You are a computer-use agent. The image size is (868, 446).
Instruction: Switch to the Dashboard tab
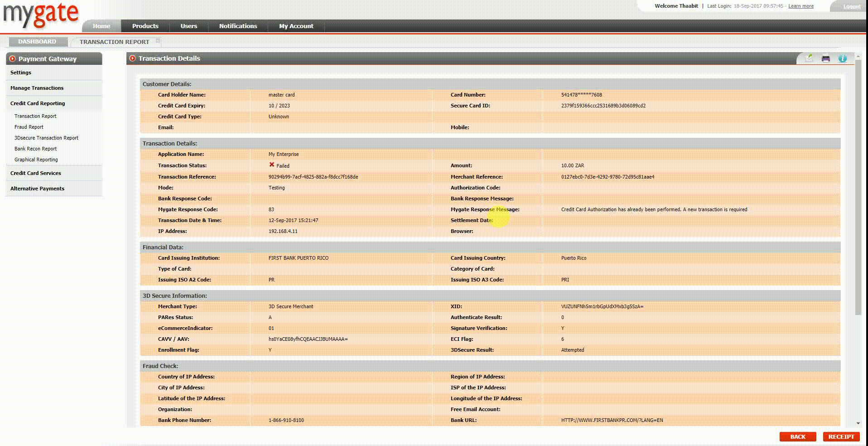click(37, 42)
